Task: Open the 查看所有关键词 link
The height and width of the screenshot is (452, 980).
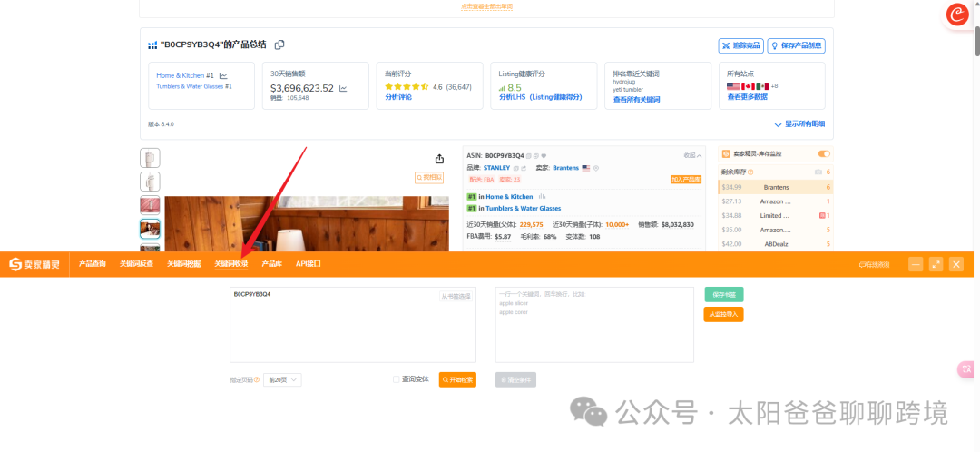Action: (x=636, y=100)
